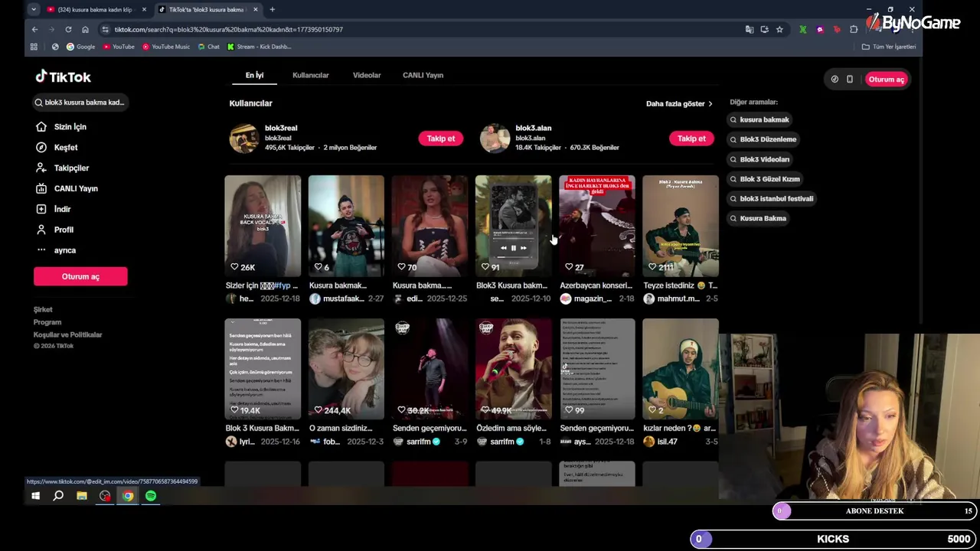Switch to YouTube 'kusura bakma' browser tab
This screenshot has width=980, height=551.
[x=95, y=9]
